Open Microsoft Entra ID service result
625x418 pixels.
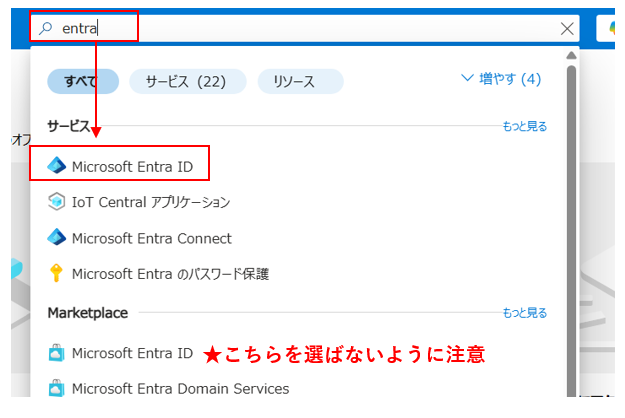tap(132, 166)
